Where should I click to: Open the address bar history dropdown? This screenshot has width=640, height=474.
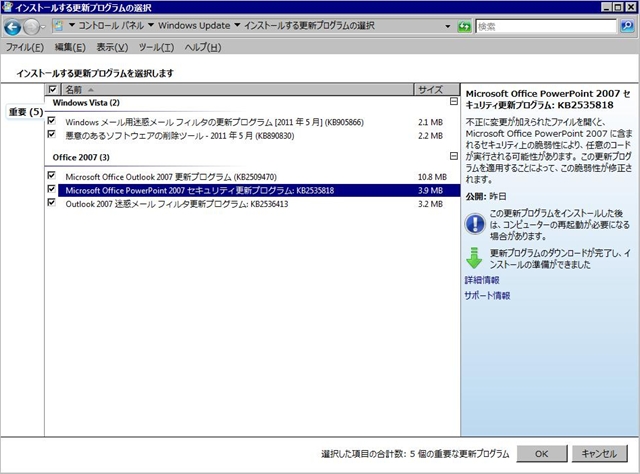tap(448, 27)
